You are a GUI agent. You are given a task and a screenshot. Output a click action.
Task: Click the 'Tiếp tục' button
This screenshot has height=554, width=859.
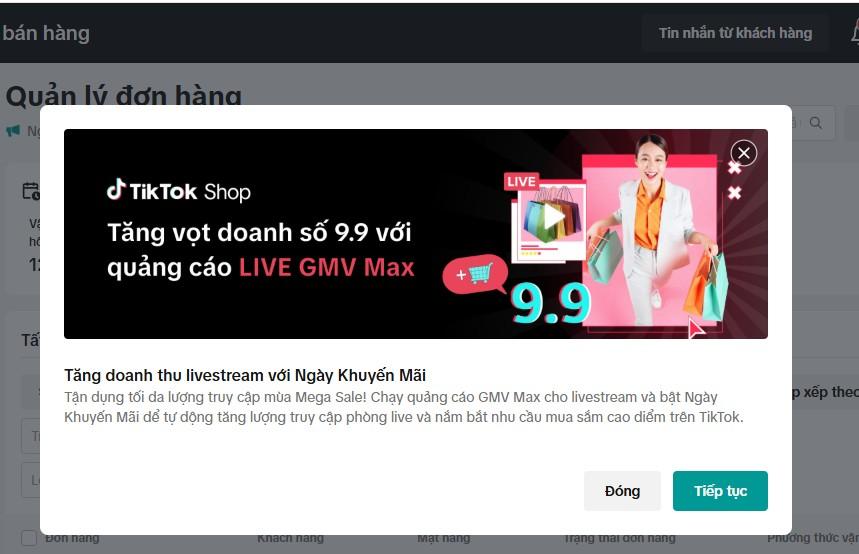pos(720,491)
